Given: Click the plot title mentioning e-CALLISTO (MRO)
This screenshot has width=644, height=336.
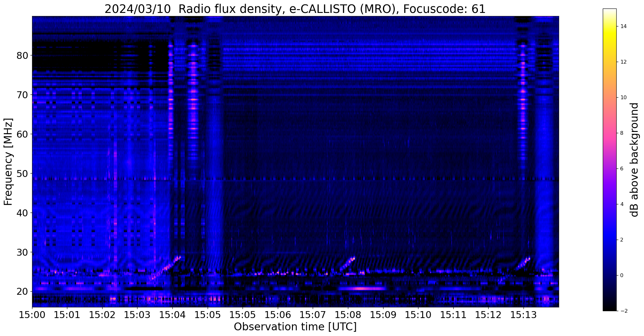Looking at the screenshot, I should [295, 9].
